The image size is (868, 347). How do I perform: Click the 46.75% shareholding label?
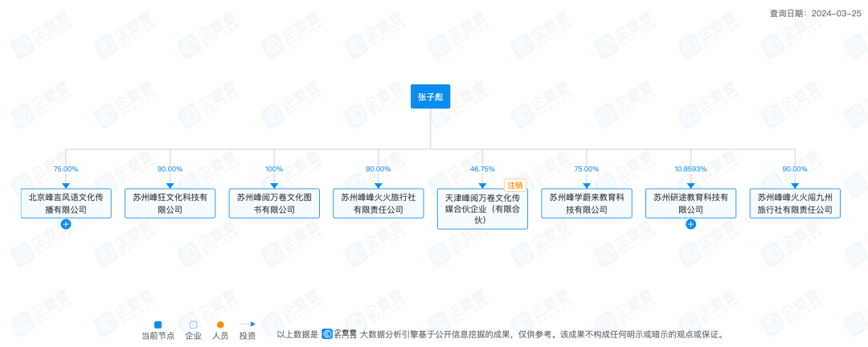coord(482,169)
